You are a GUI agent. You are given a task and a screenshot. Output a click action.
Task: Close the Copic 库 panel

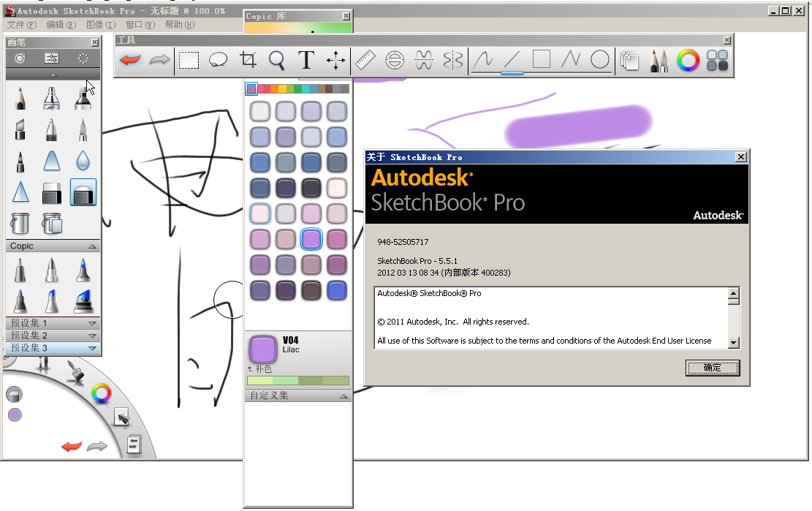coord(346,17)
